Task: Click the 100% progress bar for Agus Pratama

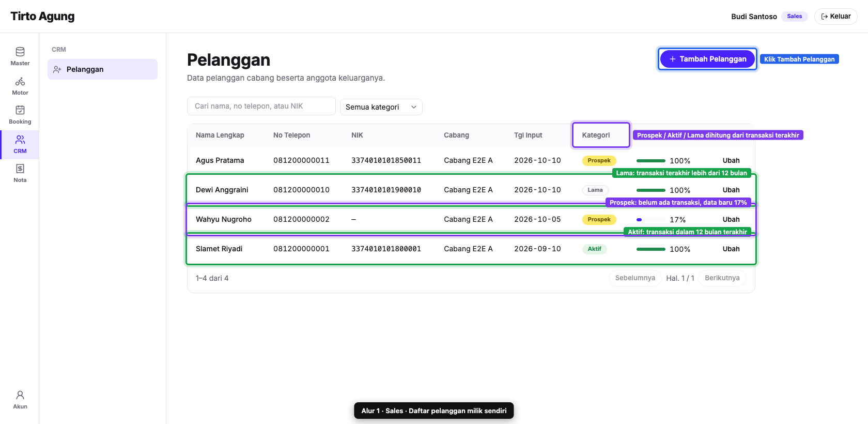Action: 651,161
